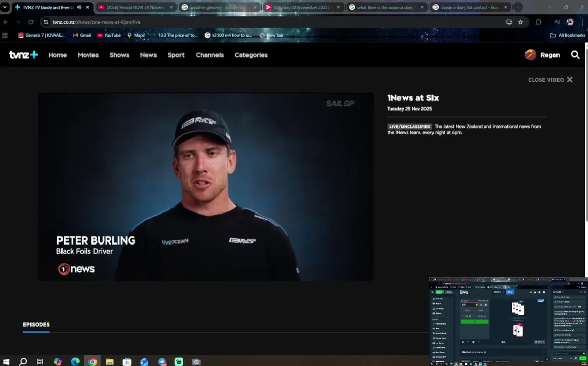This screenshot has width=588, height=366.
Task: Close the weather glenavy tab
Action: 255,7
